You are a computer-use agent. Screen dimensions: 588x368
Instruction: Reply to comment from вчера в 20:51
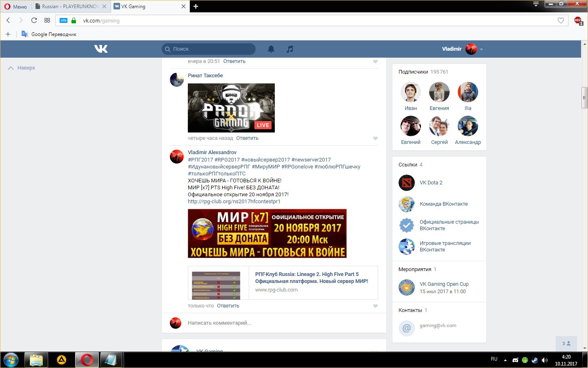pyautogui.click(x=234, y=61)
